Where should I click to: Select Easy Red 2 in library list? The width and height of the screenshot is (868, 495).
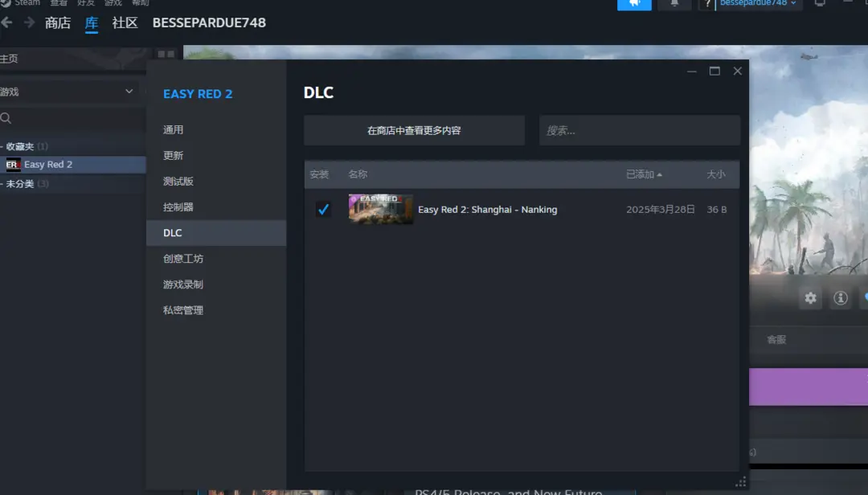73,165
